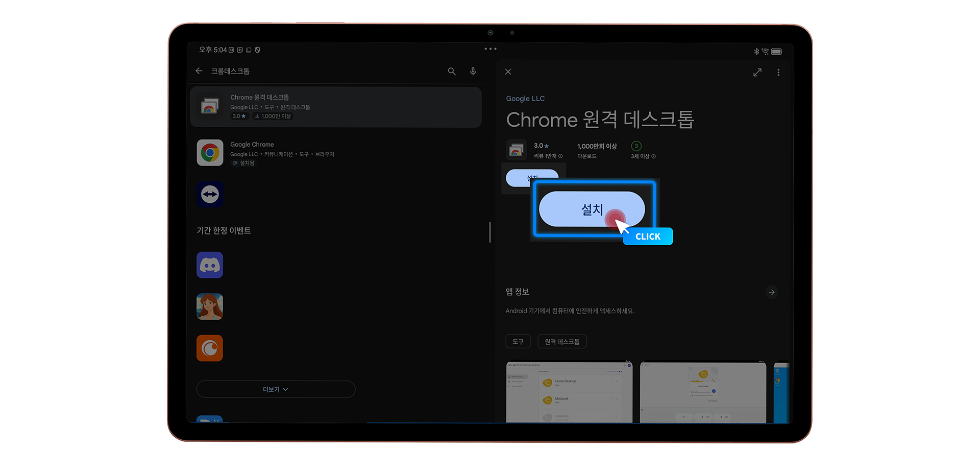Screen dimensions: 980x471
Task: Click the results list scrollbar handle
Action: pyautogui.click(x=490, y=232)
